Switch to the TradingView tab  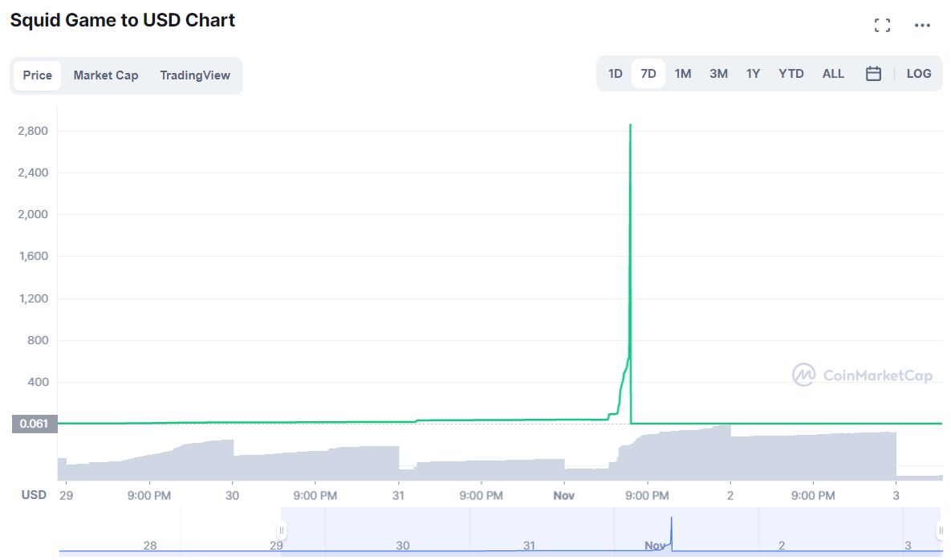195,75
